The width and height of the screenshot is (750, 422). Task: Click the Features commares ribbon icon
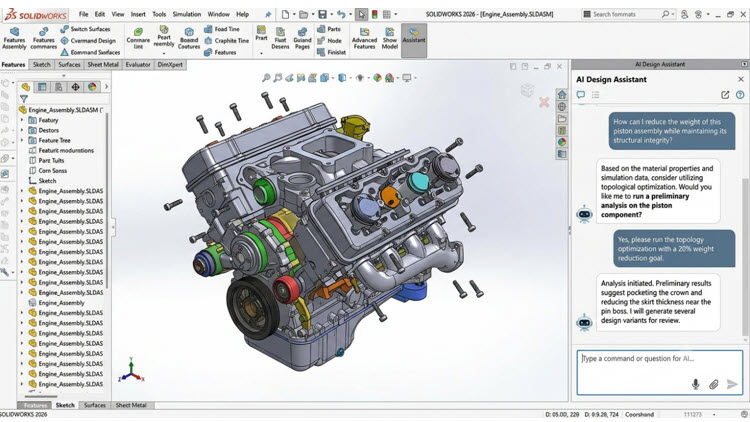[44, 38]
